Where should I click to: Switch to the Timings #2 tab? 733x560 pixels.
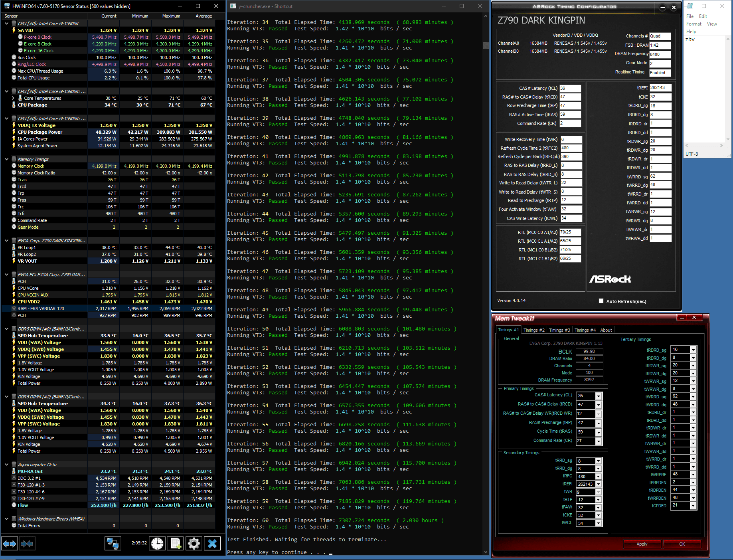[534, 330]
